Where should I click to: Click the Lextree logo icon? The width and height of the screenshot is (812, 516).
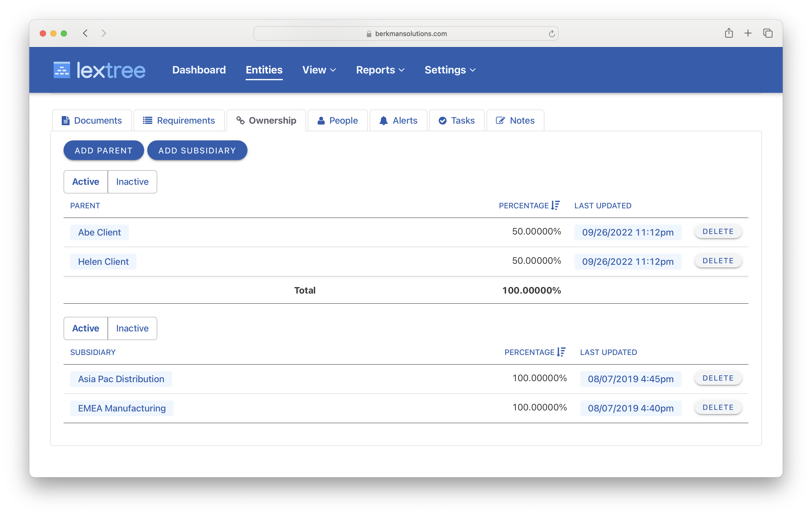(x=62, y=70)
